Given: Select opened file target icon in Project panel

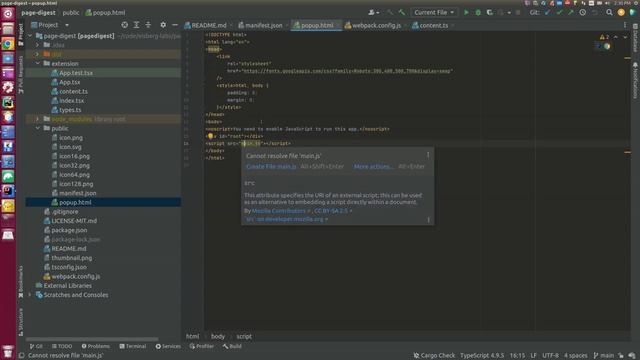Looking at the screenshot, I should click(x=124, y=25).
